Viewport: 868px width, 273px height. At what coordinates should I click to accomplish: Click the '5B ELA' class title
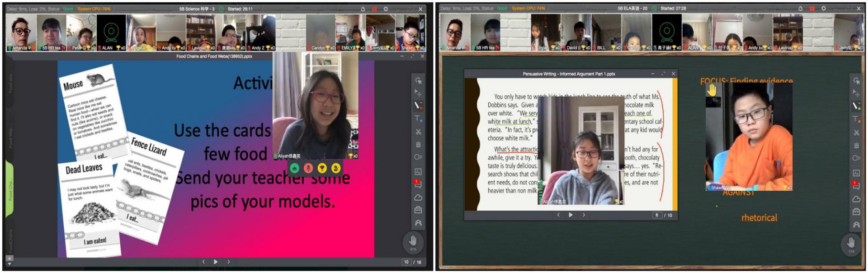point(632,9)
